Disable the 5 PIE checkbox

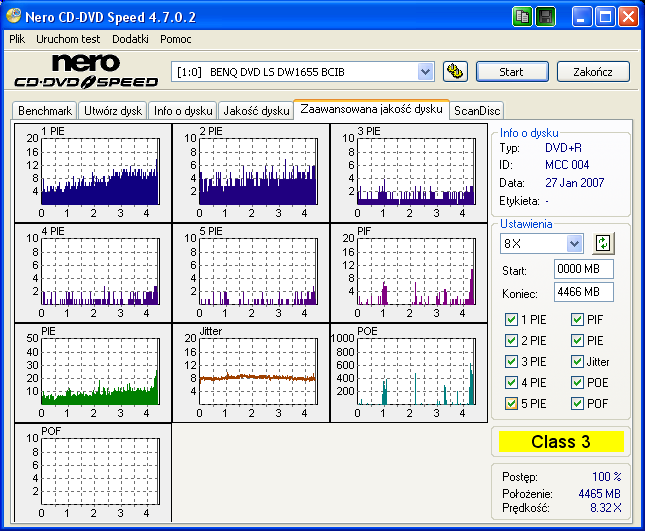(511, 403)
